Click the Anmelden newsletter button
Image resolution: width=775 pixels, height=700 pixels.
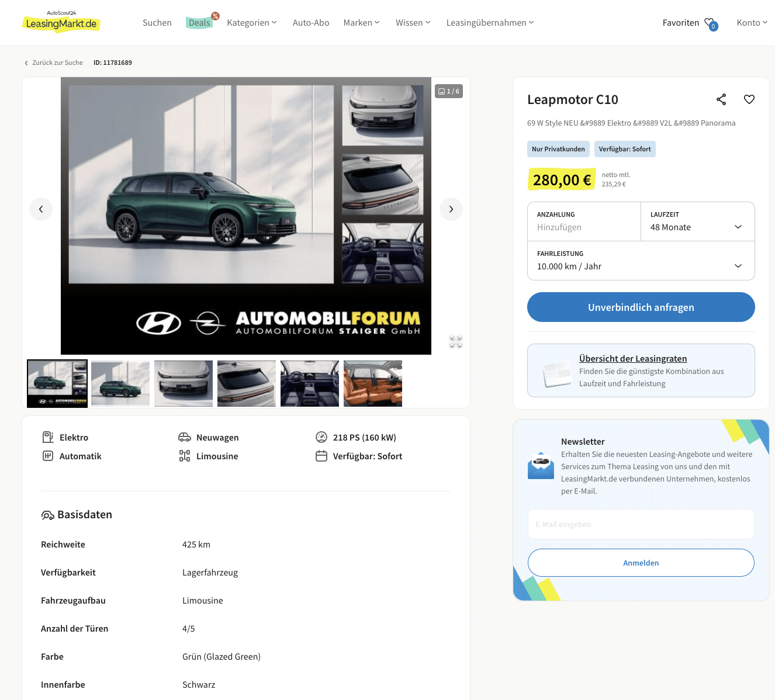pyautogui.click(x=641, y=563)
